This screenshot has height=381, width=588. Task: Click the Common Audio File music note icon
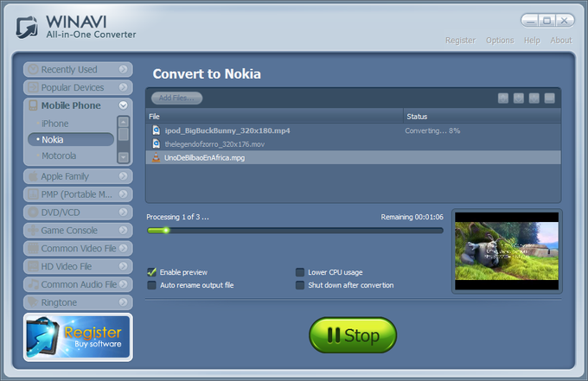34,284
